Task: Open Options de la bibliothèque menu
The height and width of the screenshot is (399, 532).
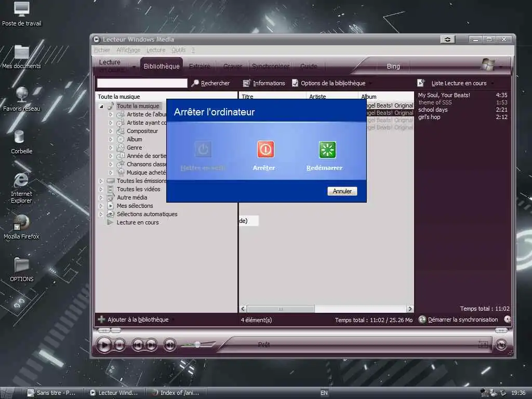Action: pyautogui.click(x=332, y=83)
